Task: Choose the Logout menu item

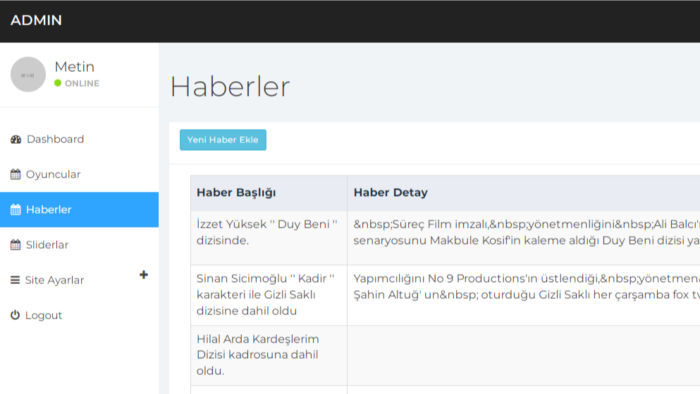Action: point(79,315)
